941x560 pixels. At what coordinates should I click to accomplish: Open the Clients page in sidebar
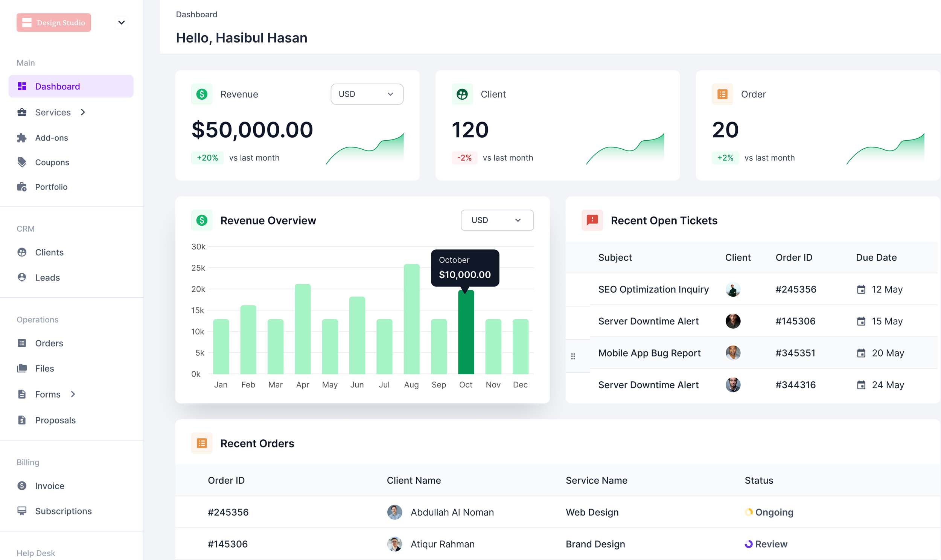(x=49, y=252)
